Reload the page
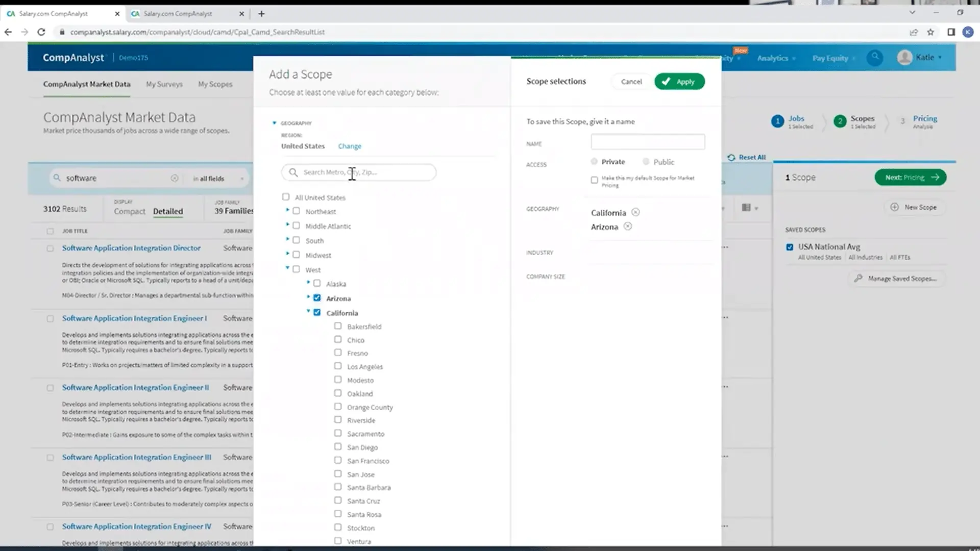The height and width of the screenshot is (551, 980). coord(41,32)
